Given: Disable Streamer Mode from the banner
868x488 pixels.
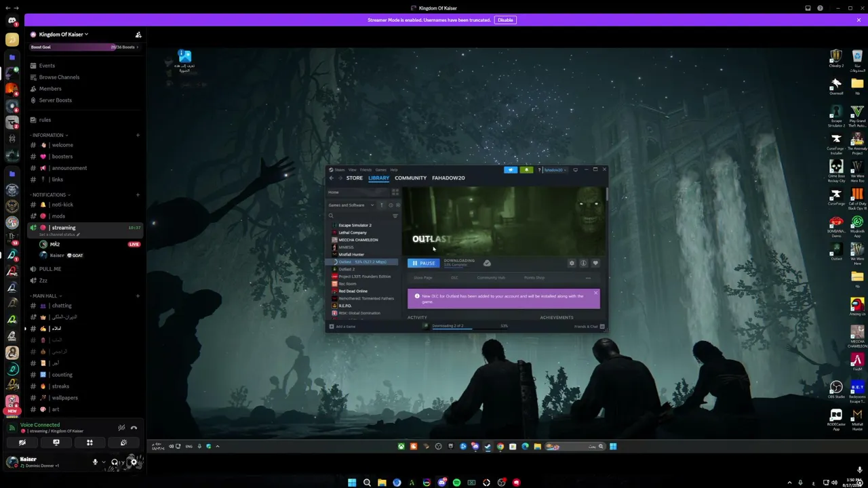Looking at the screenshot, I should point(505,20).
